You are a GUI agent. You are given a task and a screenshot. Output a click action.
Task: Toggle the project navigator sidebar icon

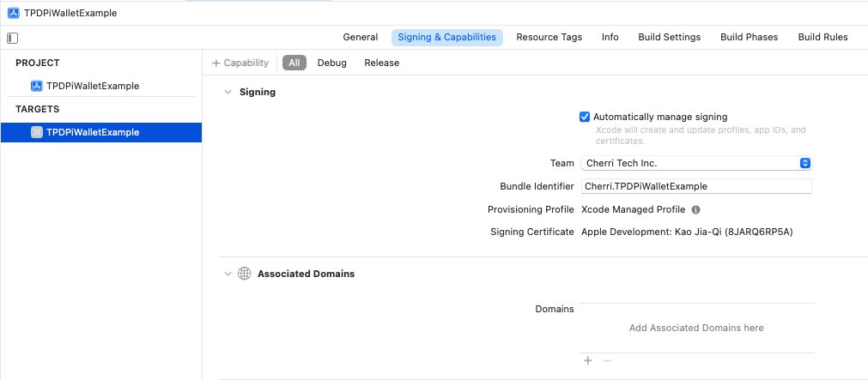[x=13, y=38]
